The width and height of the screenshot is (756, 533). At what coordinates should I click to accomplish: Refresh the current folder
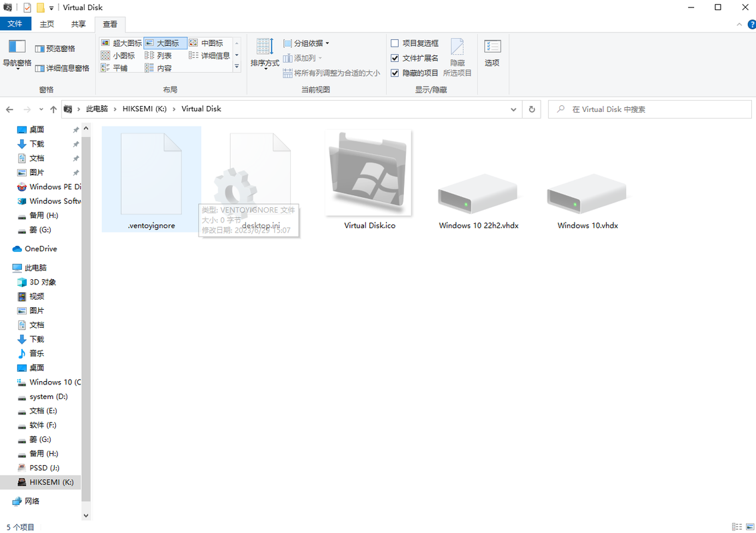click(x=532, y=109)
